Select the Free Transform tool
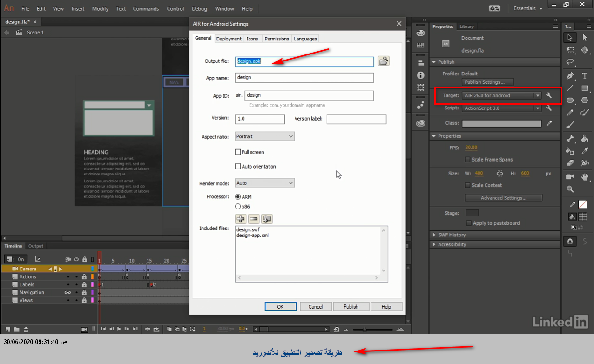 coord(570,49)
